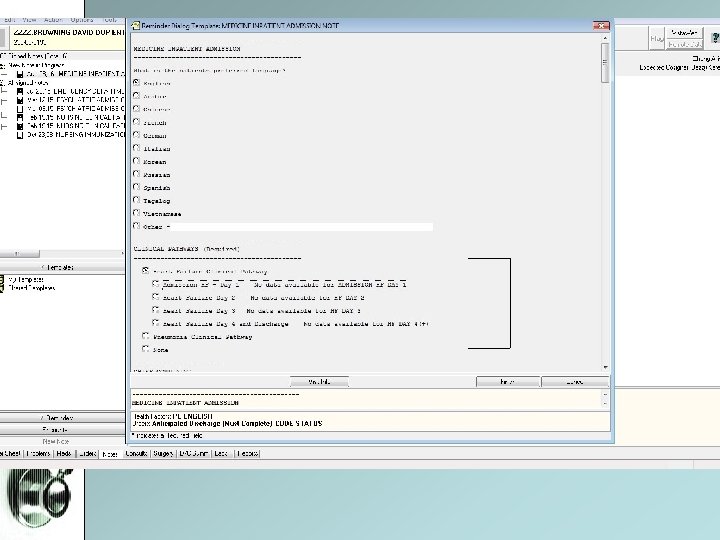Click the dialog vertical scrollbar thumb

coord(605,62)
